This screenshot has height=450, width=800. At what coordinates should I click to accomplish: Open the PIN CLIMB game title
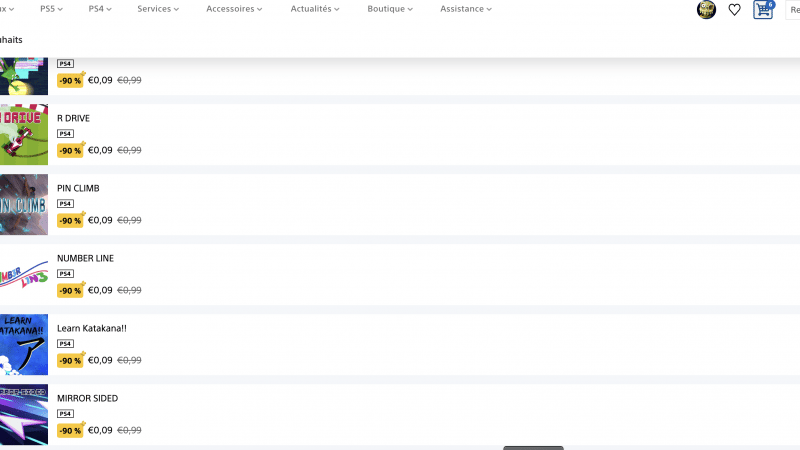(78, 188)
